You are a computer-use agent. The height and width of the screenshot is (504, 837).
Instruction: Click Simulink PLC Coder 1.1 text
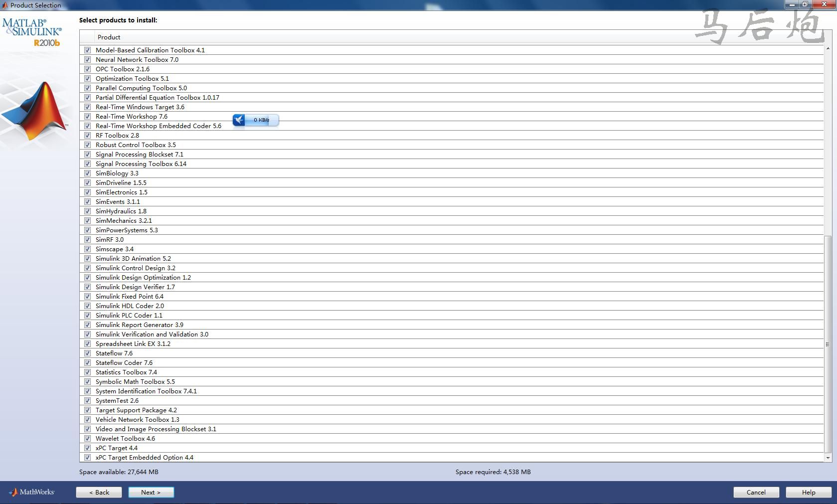[x=129, y=315]
